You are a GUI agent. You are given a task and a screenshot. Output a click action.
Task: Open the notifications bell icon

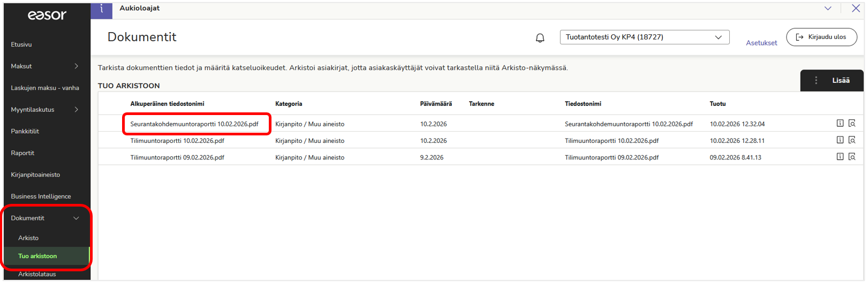pos(540,37)
